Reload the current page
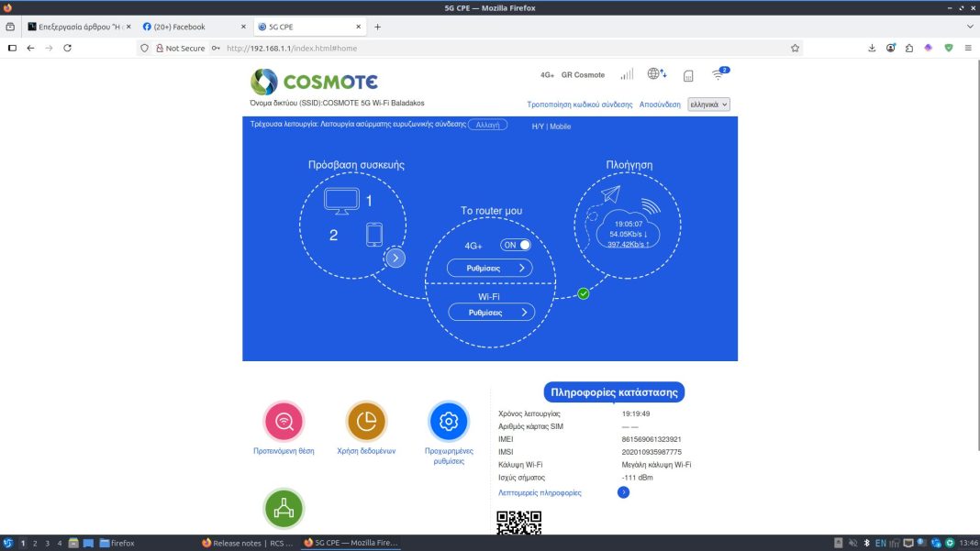 pyautogui.click(x=68, y=48)
